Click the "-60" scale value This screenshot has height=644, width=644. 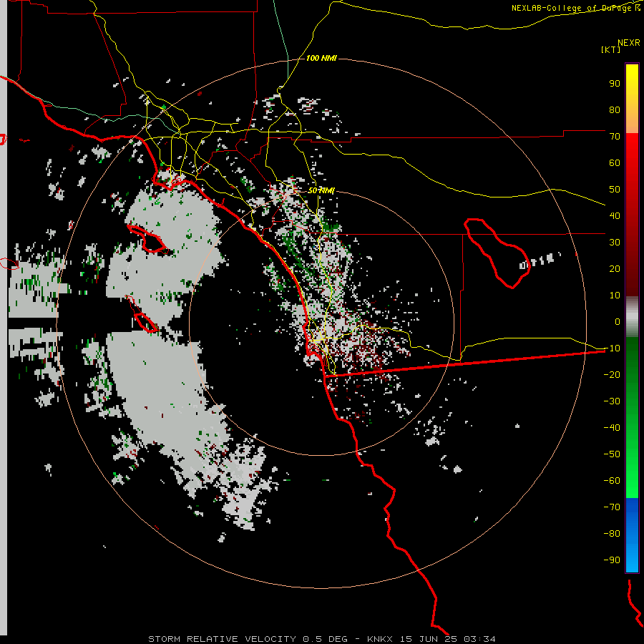pos(612,481)
